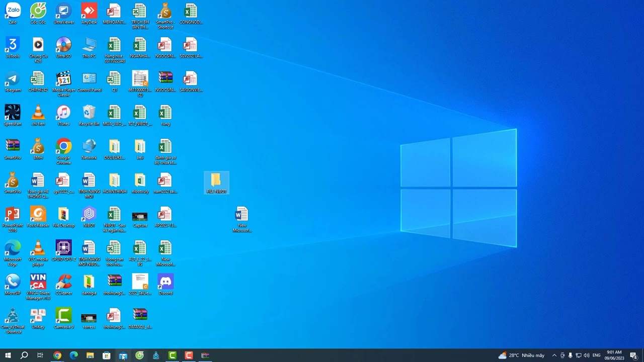Open the volume control in system tray
644x362 pixels.
pyautogui.click(x=586, y=355)
